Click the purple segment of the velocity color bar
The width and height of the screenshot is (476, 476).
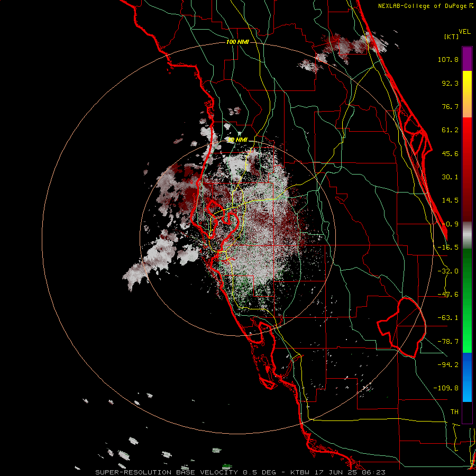tap(467, 59)
